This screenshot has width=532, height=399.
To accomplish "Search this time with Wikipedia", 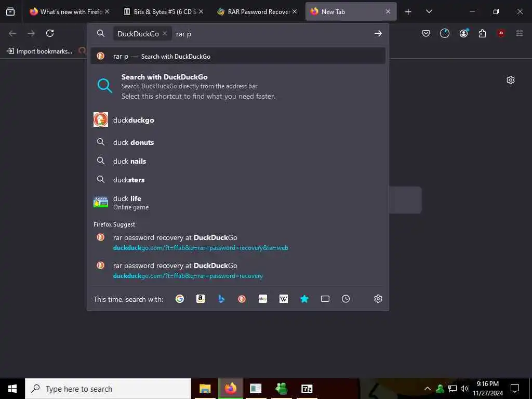I will click(284, 299).
